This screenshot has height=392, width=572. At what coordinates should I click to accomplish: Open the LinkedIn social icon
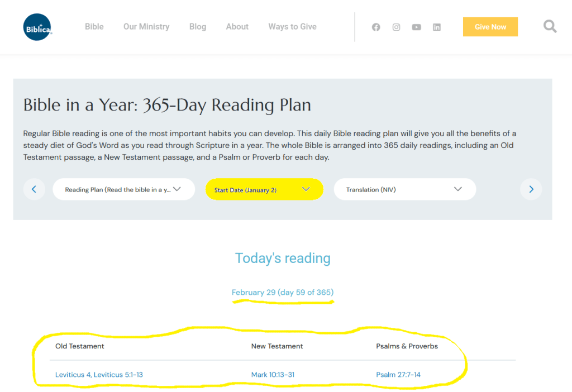click(x=437, y=27)
